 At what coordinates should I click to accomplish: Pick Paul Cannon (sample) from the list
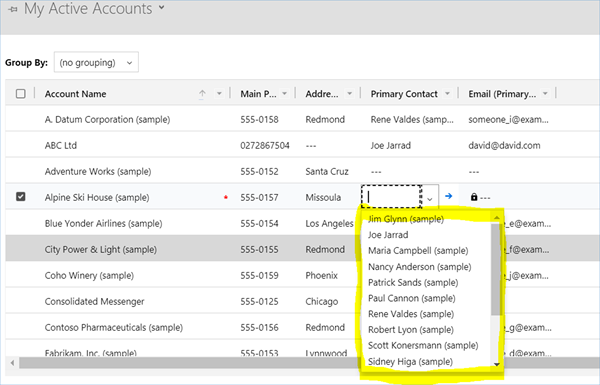pyautogui.click(x=411, y=298)
